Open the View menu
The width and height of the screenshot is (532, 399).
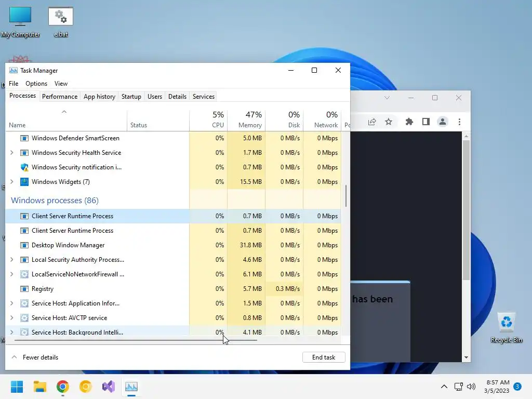61,84
